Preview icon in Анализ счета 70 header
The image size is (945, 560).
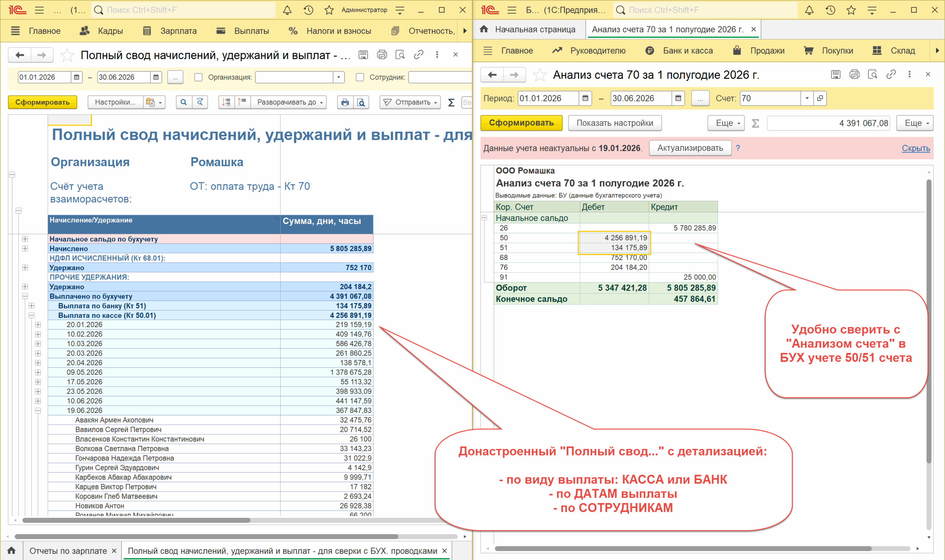[x=872, y=74]
